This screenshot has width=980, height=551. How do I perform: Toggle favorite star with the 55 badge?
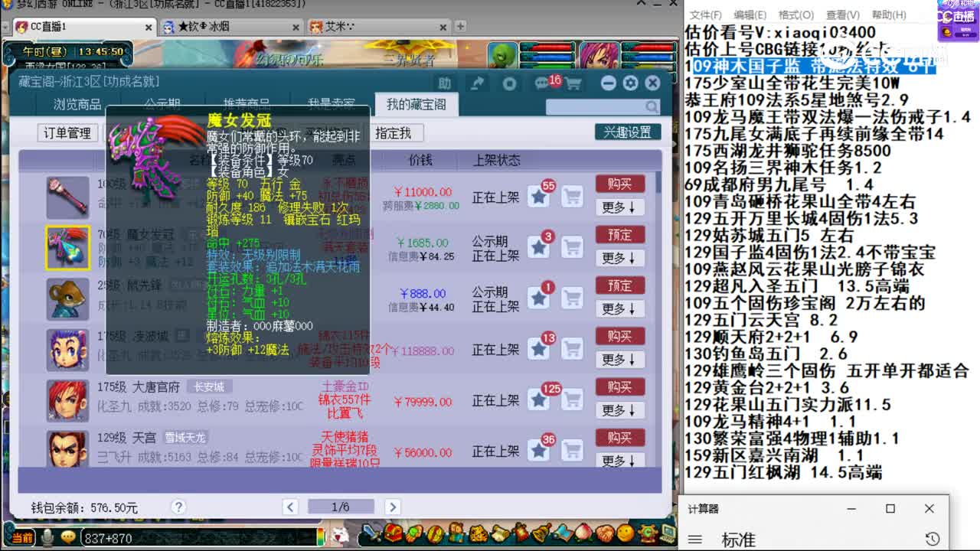(539, 197)
